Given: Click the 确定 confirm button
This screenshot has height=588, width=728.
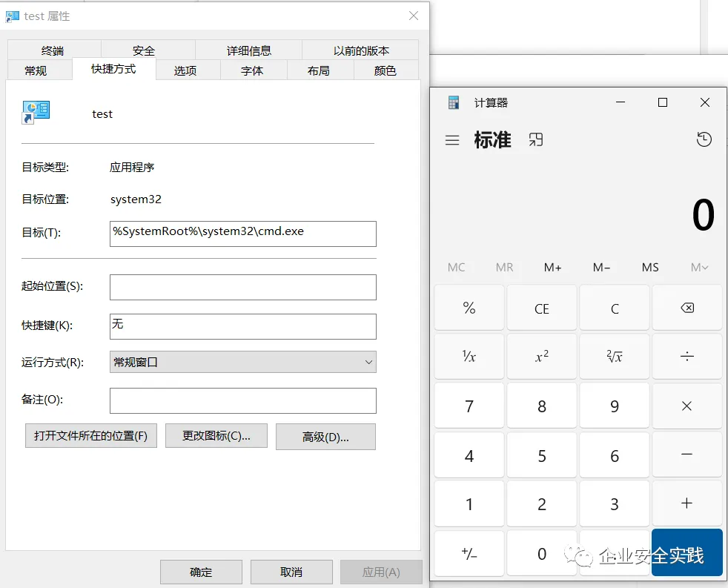Looking at the screenshot, I should 201,572.
